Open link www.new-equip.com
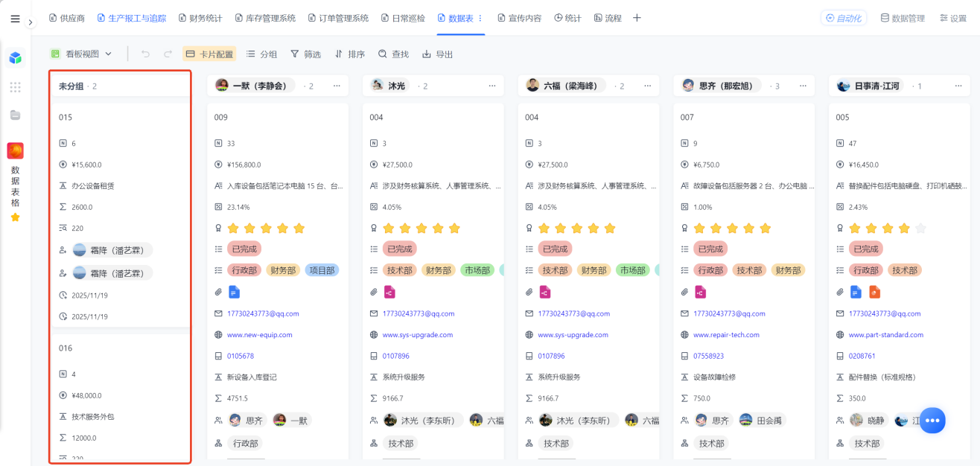Viewport: 980px width, 466px height. 260,335
